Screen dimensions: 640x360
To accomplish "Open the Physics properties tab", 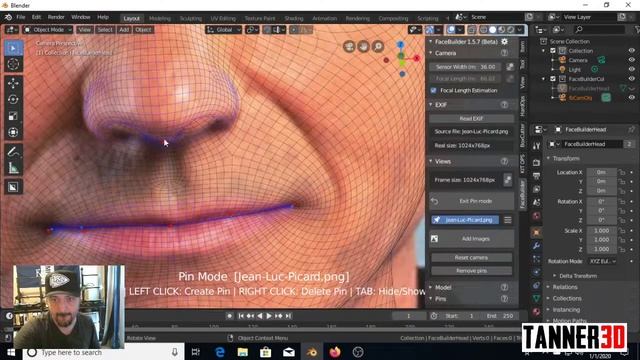I will [x=536, y=272].
